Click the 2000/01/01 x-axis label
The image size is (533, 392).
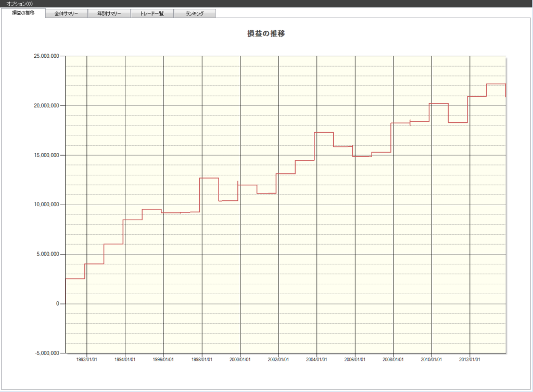coord(240,360)
